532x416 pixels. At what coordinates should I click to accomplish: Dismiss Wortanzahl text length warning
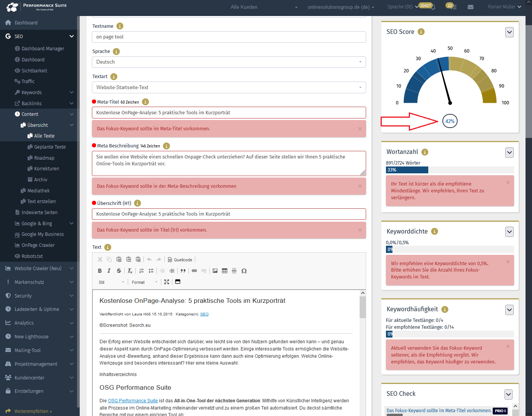click(508, 182)
